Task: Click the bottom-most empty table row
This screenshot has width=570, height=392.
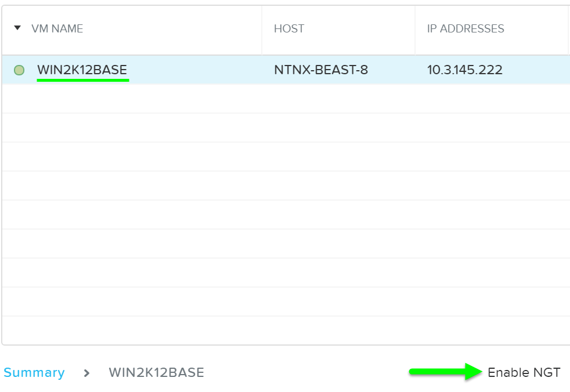Action: click(x=284, y=331)
